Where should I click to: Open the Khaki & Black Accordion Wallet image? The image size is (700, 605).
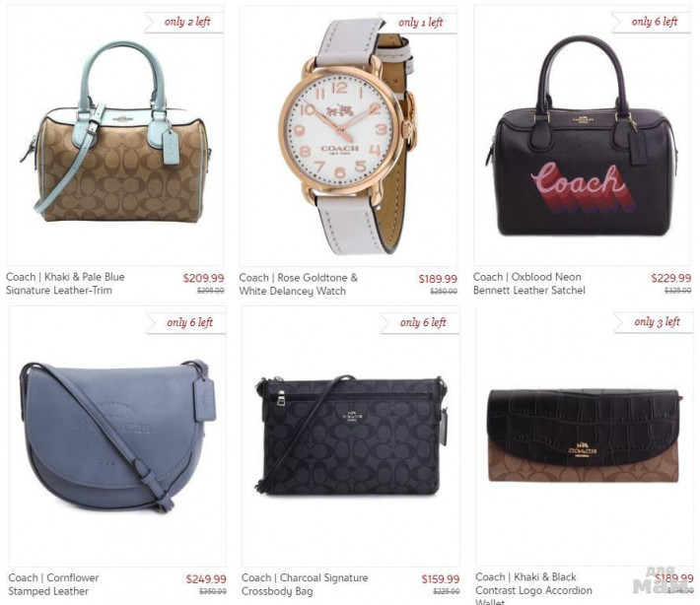click(585, 437)
